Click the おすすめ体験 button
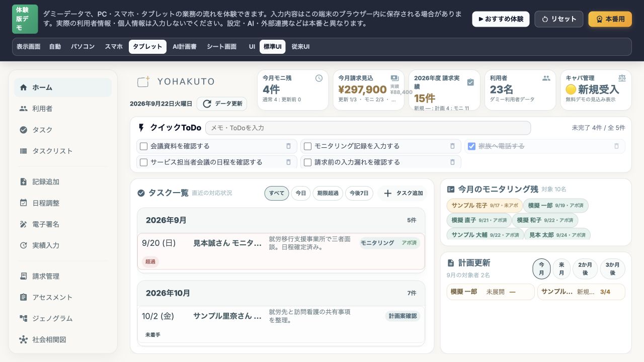This screenshot has height=362, width=644. [501, 19]
